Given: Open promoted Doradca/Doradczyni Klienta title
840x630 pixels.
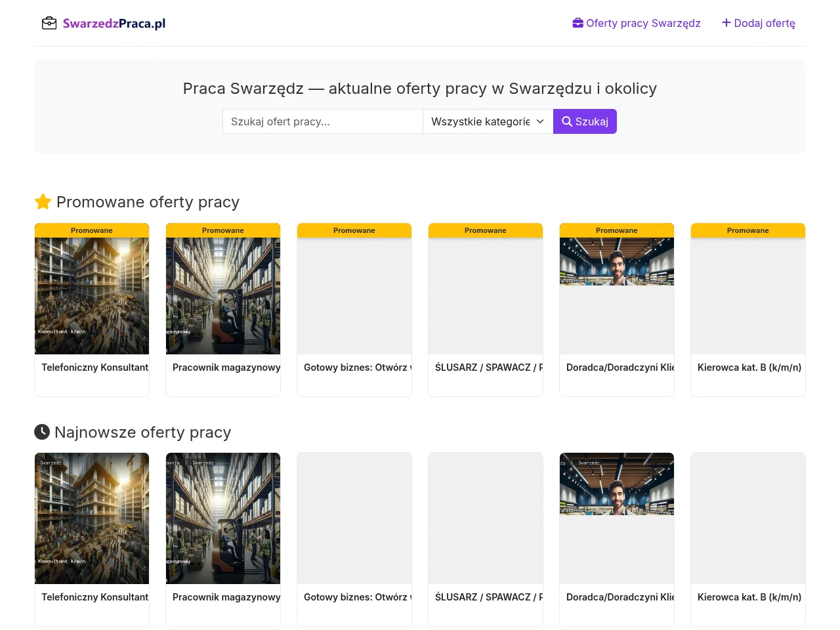Looking at the screenshot, I should 620,367.
